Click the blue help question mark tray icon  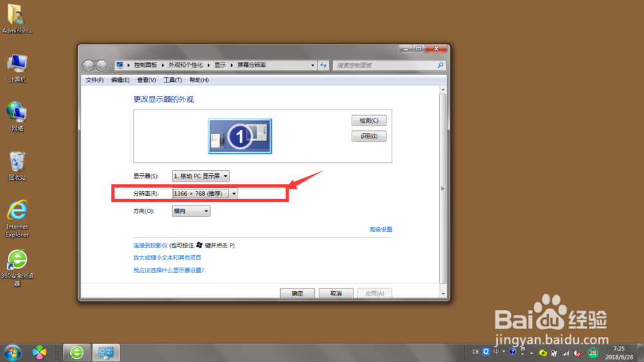(x=512, y=352)
